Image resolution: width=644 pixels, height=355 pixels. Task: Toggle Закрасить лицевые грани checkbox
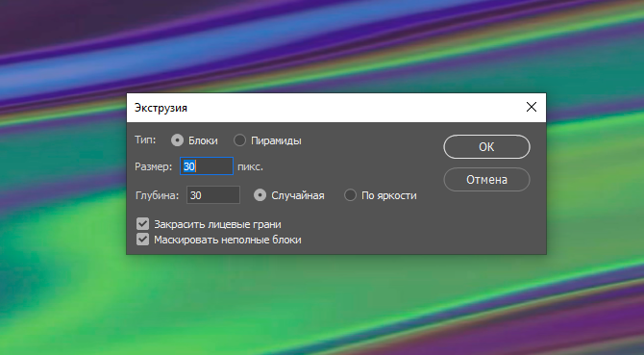click(142, 224)
